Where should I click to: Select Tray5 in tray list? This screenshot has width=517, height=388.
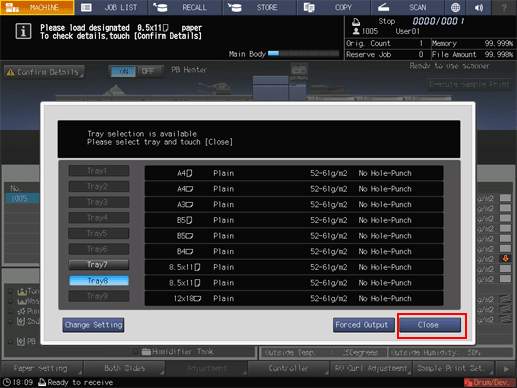pyautogui.click(x=99, y=233)
